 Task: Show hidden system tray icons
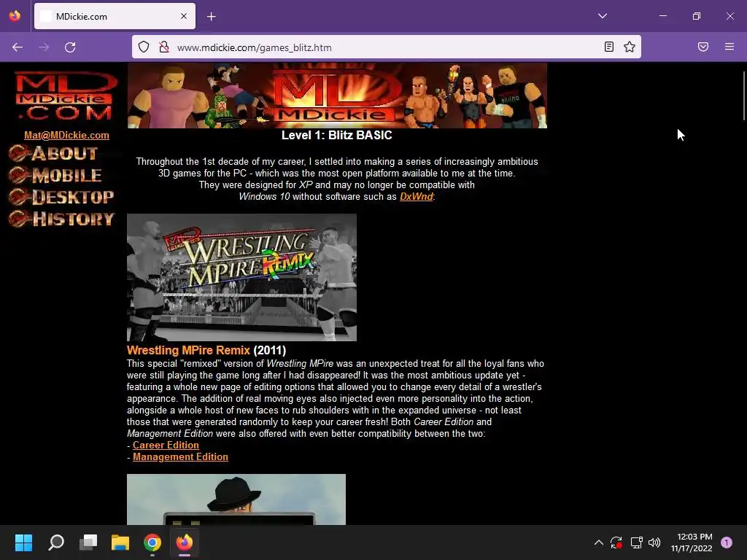(599, 542)
